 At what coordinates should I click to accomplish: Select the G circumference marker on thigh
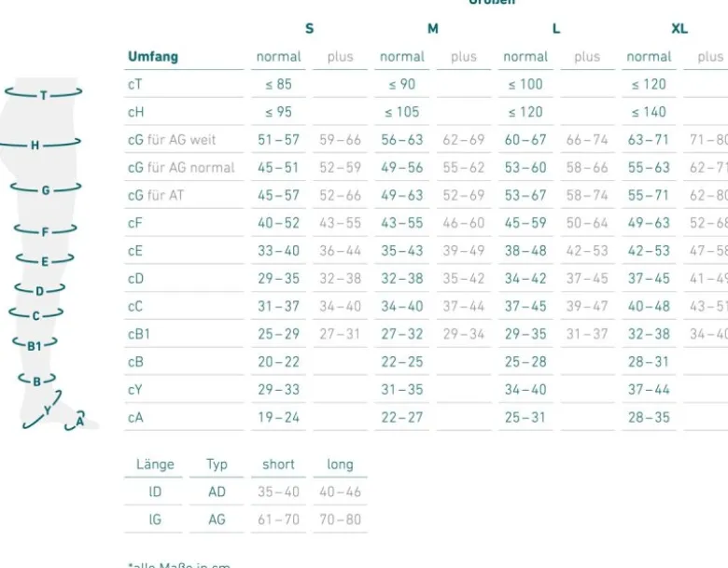coord(46,189)
